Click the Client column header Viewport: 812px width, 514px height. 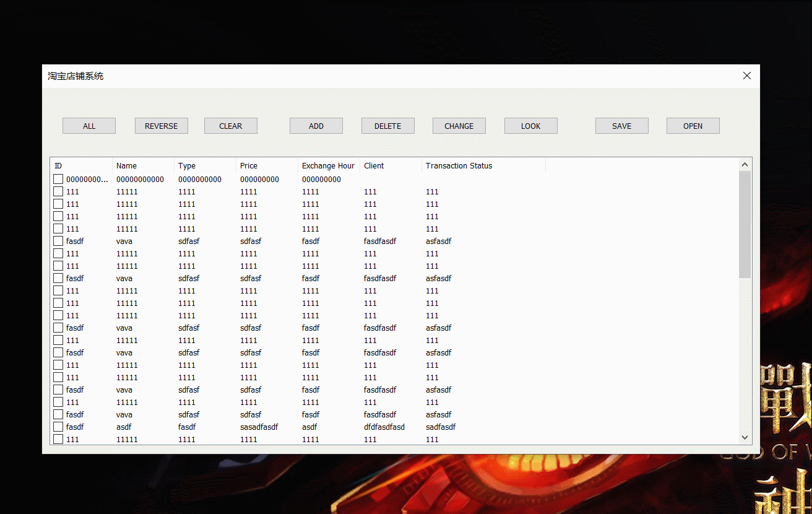click(x=391, y=165)
